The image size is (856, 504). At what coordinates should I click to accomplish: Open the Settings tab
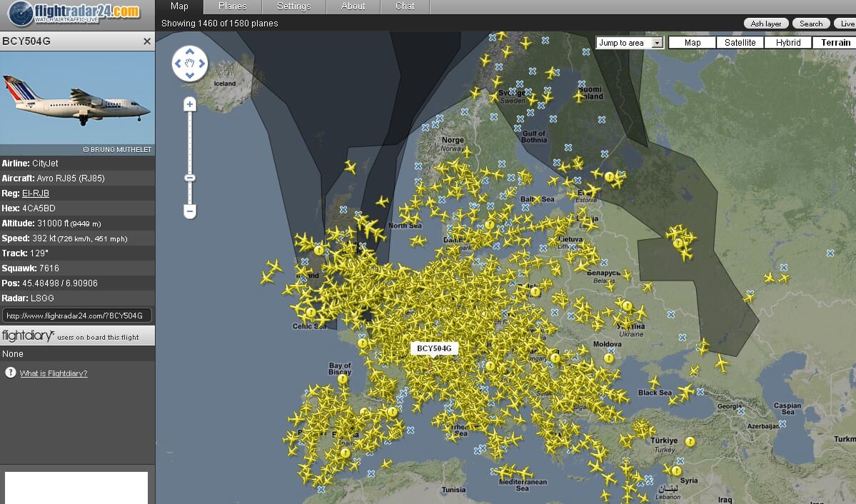point(293,6)
